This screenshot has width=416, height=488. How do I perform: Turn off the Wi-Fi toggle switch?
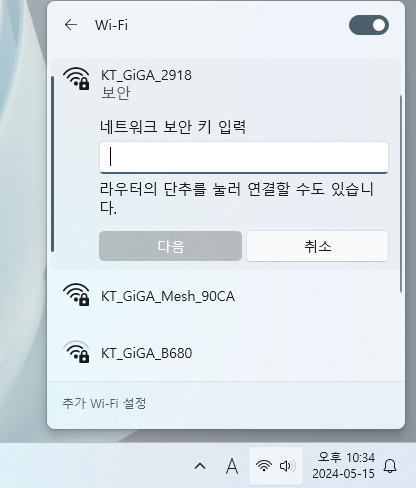point(369,25)
